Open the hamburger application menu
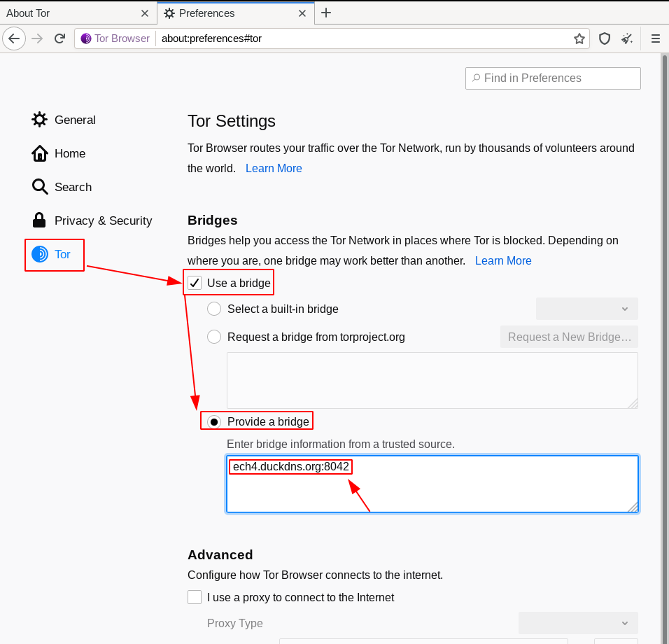The image size is (669, 644). 656,38
